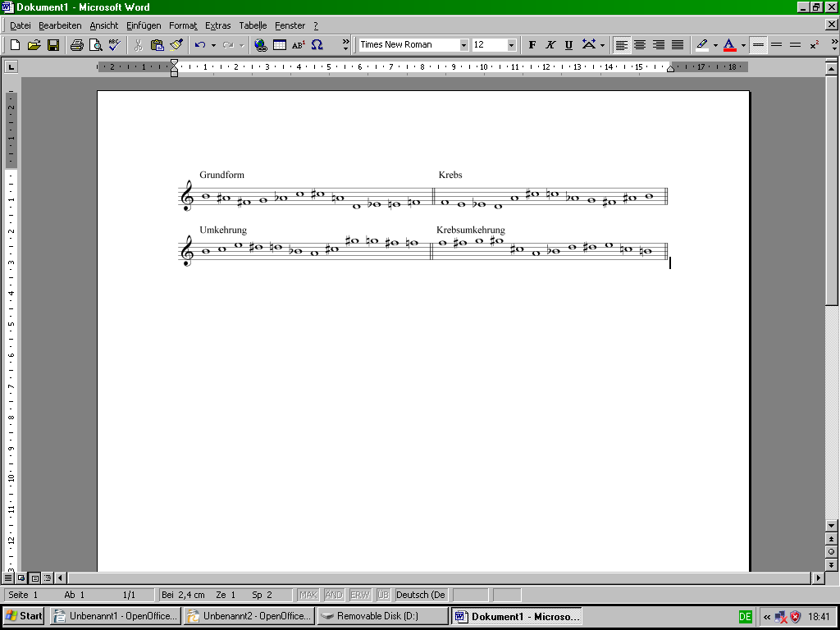Viewport: 840px width, 630px height.
Task: Open the Einfügen menu
Action: (144, 25)
